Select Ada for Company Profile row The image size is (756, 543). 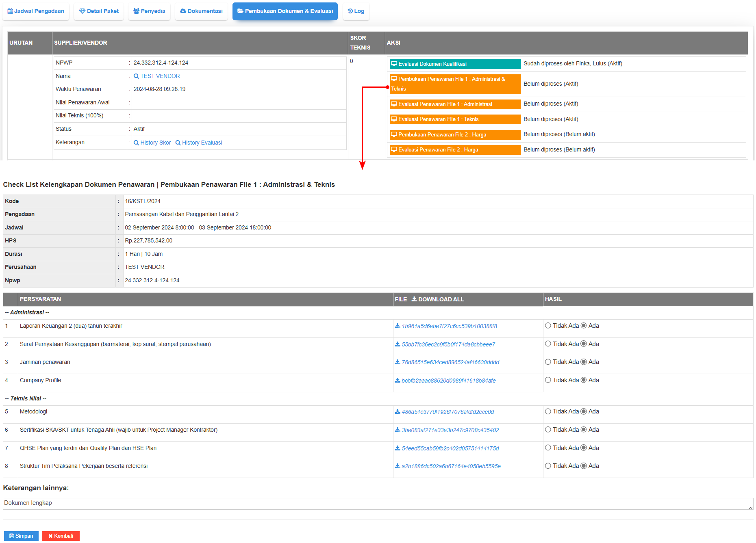click(x=584, y=380)
